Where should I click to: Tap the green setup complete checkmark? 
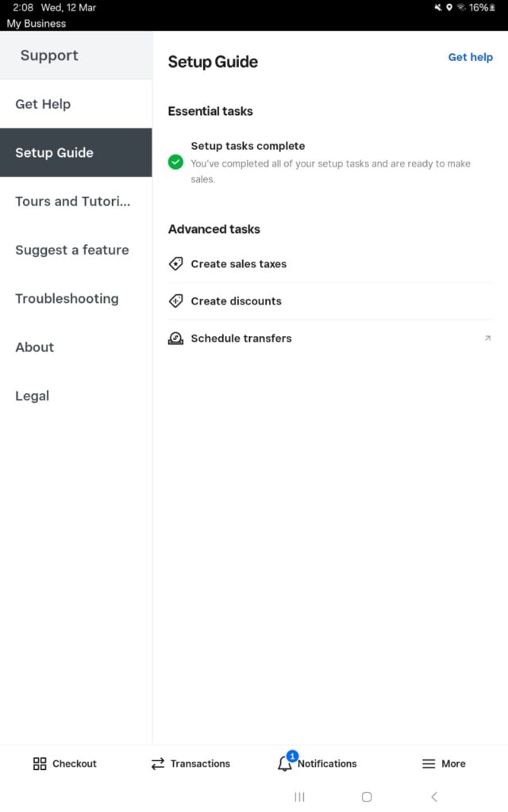coord(176,162)
